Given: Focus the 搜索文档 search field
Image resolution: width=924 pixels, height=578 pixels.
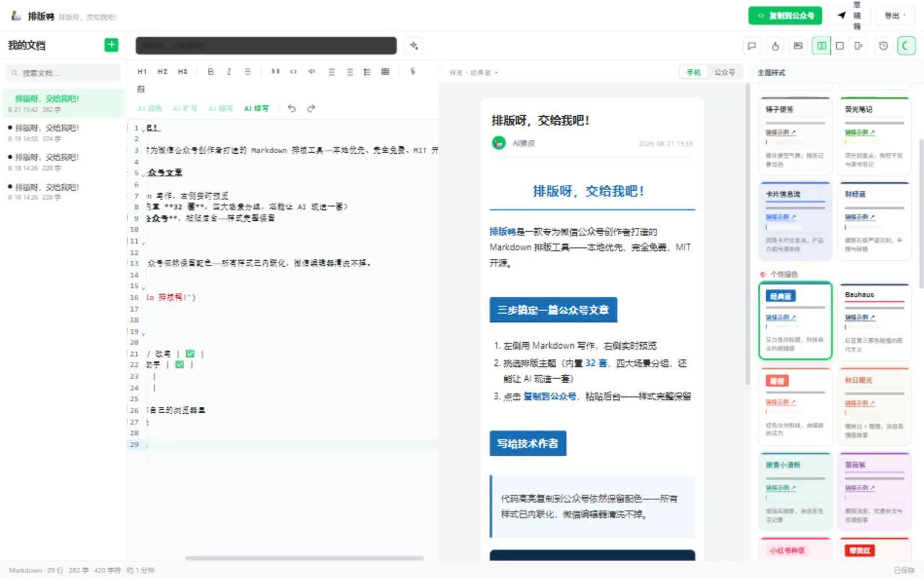Looking at the screenshot, I should tap(63, 73).
